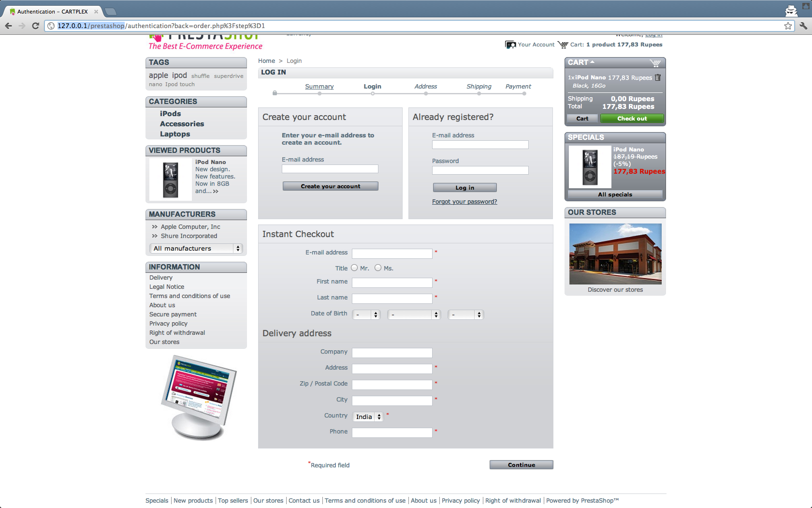
Task: Open the birth year dropdown
Action: [465, 314]
